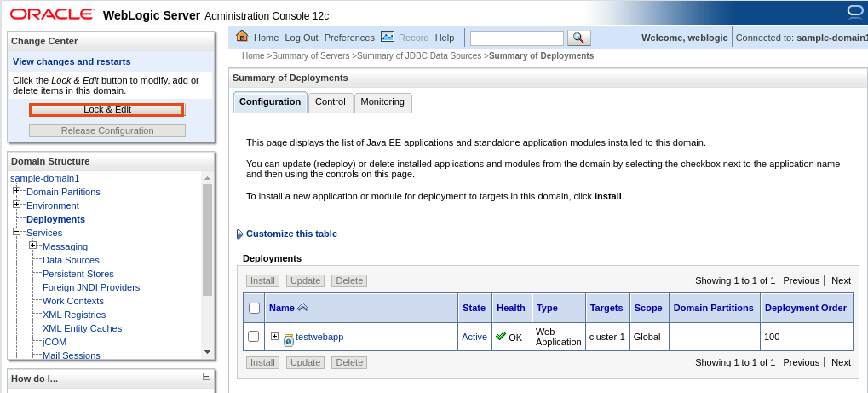Click the bottom Next pagination link
This screenshot has width=868, height=393.
[x=841, y=362]
